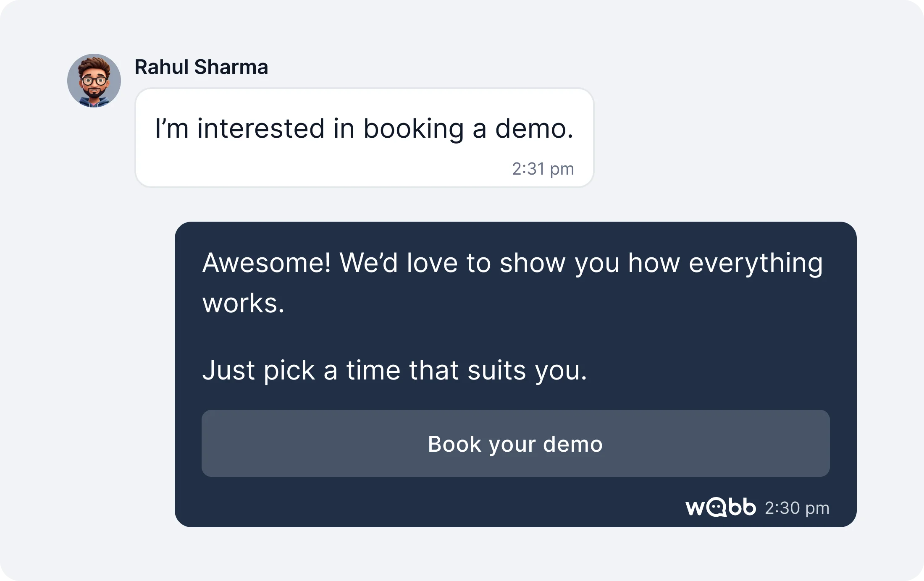The image size is (924, 581).
Task: Click the Book your demo button
Action: [x=515, y=443]
